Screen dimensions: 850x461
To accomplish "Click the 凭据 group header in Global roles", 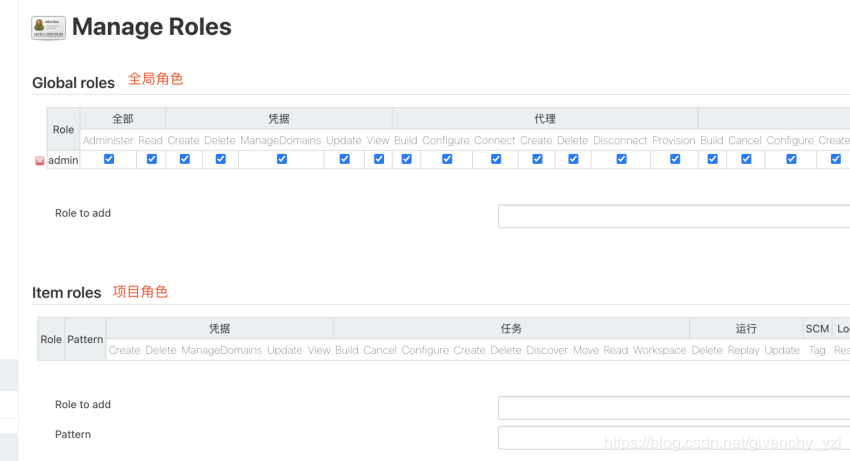I will (279, 119).
